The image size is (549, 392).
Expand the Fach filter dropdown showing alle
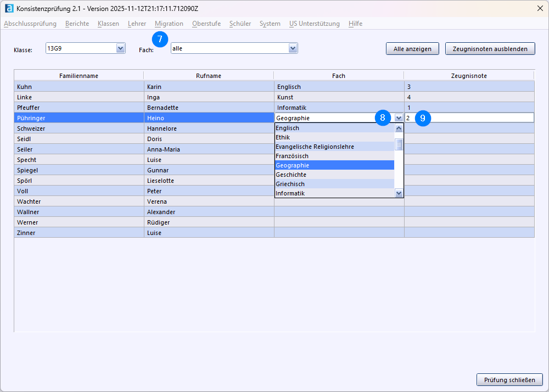pyautogui.click(x=293, y=48)
